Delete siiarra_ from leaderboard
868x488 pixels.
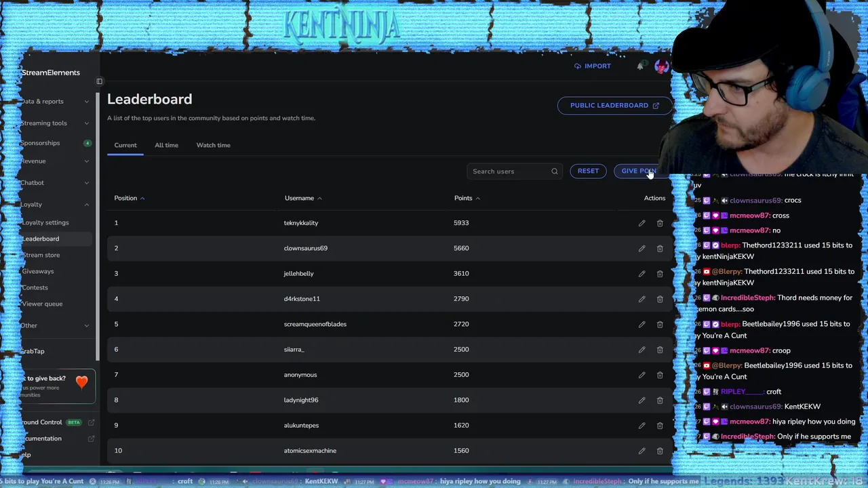pyautogui.click(x=660, y=350)
